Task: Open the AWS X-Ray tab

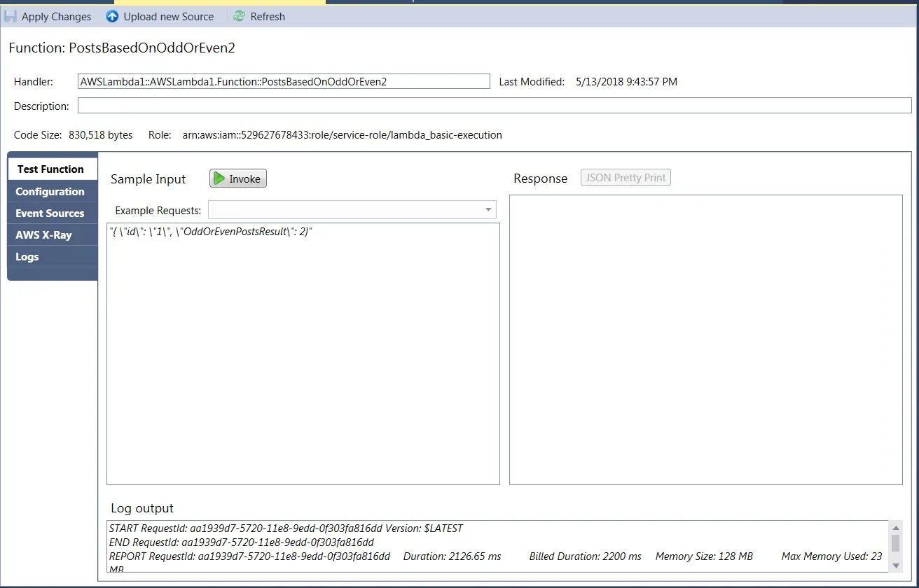Action: [x=52, y=234]
